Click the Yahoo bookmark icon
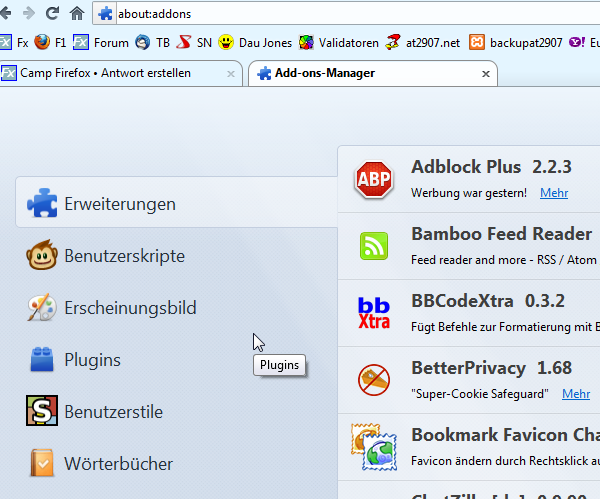Image resolution: width=600 pixels, height=499 pixels. point(576,42)
